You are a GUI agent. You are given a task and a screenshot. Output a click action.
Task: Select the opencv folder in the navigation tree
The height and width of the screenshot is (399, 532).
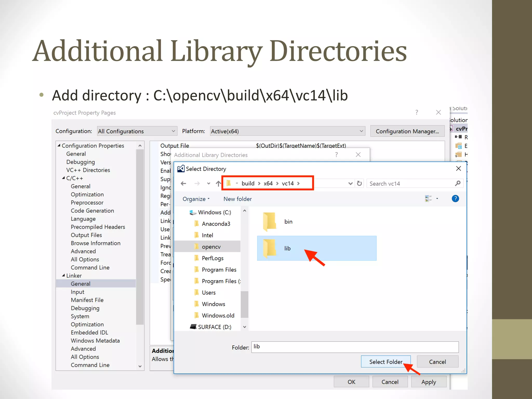[211, 247]
